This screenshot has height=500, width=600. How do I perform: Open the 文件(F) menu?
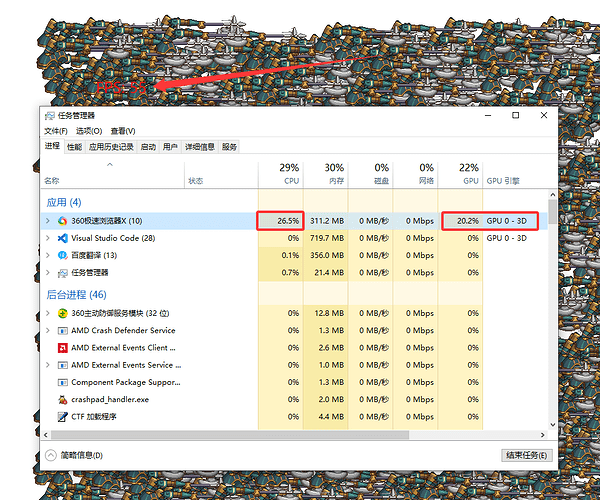56,131
